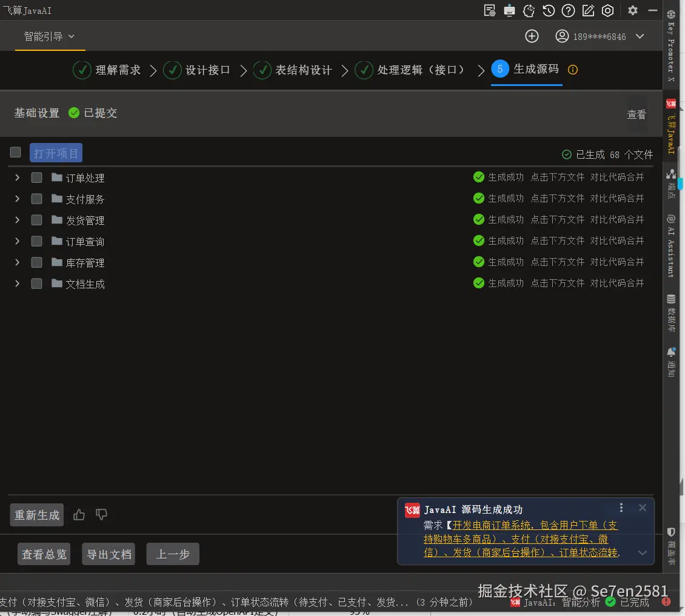
Task: Open the account dropdown arrow after 189****6846
Action: click(640, 36)
